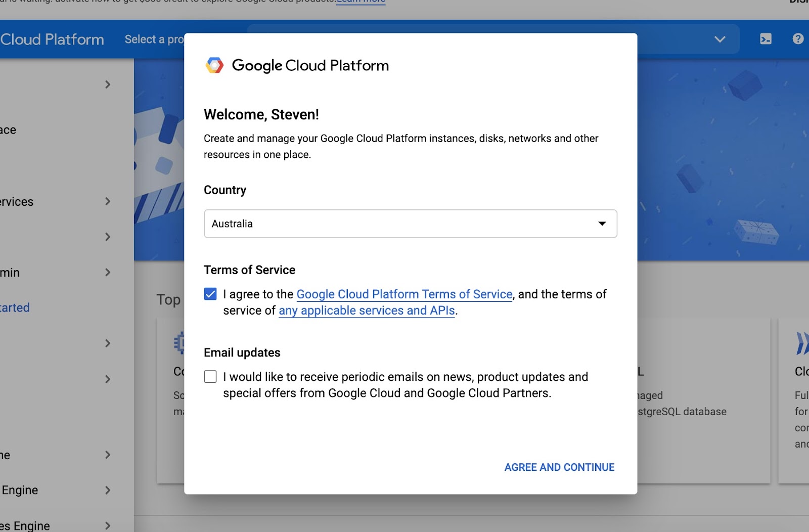This screenshot has height=532, width=809.
Task: Select the card mentioning 'stgreSQL database'
Action: (x=703, y=401)
